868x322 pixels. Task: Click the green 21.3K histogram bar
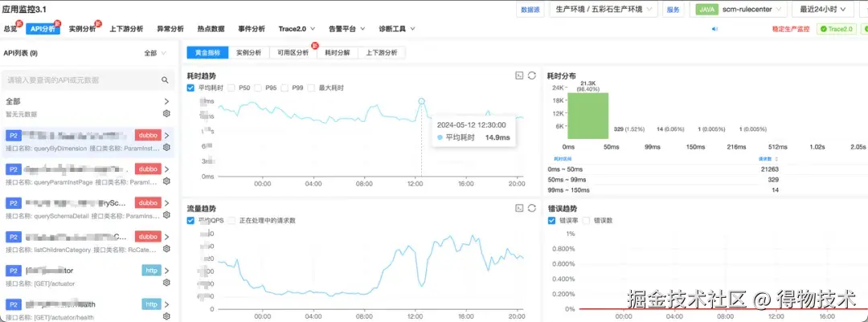point(588,116)
